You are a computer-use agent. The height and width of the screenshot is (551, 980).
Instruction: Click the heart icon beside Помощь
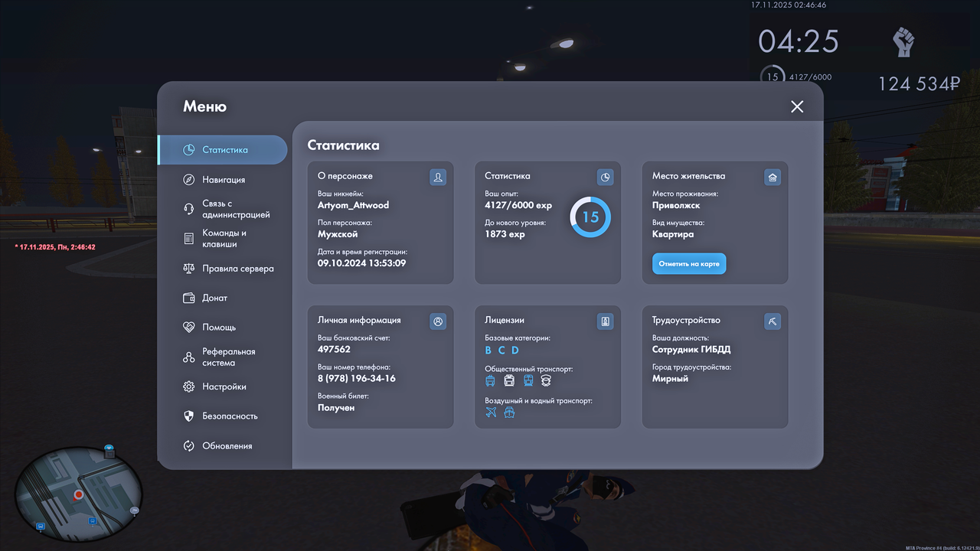point(189,327)
